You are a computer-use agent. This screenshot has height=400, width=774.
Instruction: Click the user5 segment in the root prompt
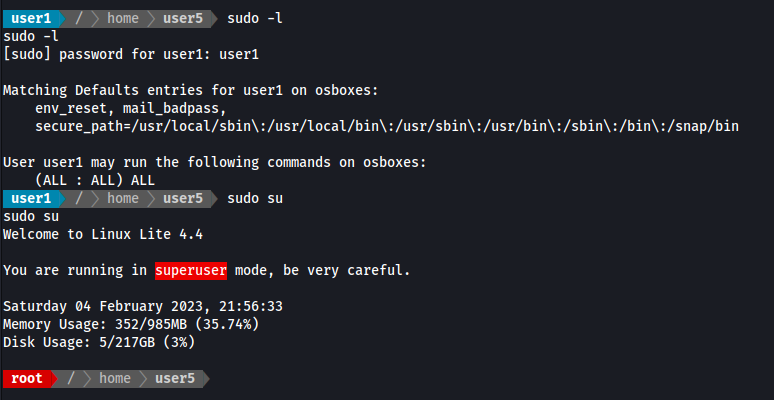click(175, 378)
